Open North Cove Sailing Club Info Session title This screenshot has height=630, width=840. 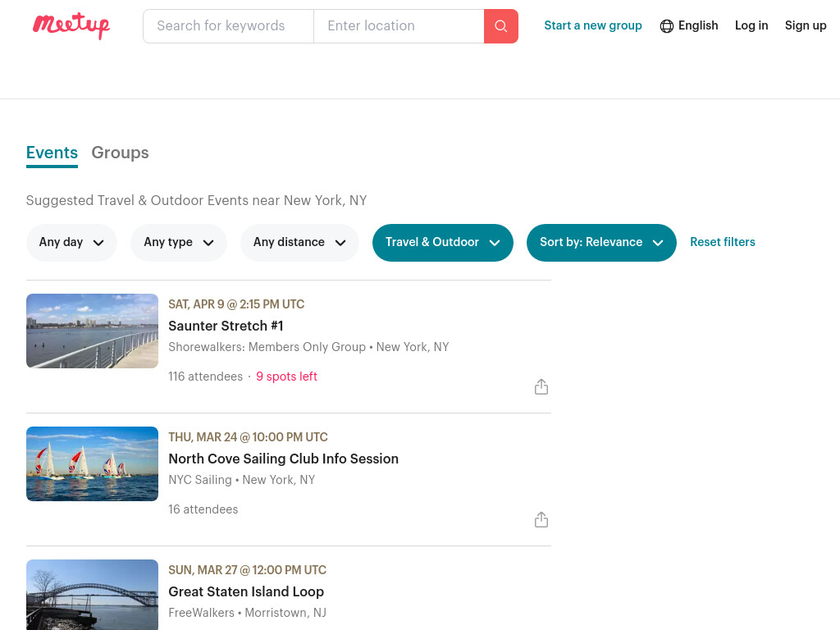pos(283,459)
